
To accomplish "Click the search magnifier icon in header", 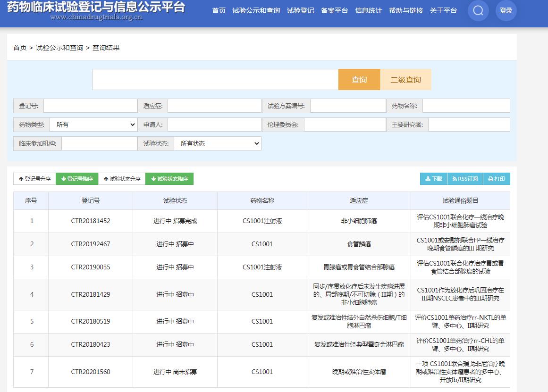I will [x=478, y=11].
